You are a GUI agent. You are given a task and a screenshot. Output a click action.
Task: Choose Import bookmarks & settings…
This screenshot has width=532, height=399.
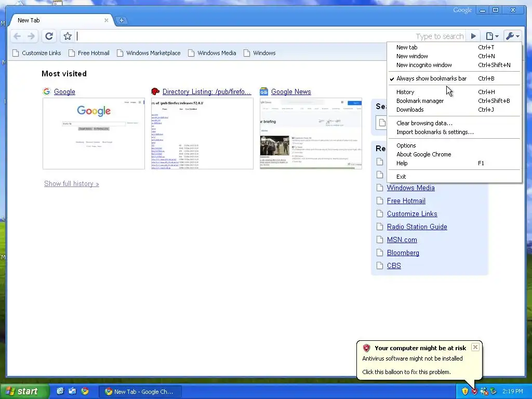454,132
